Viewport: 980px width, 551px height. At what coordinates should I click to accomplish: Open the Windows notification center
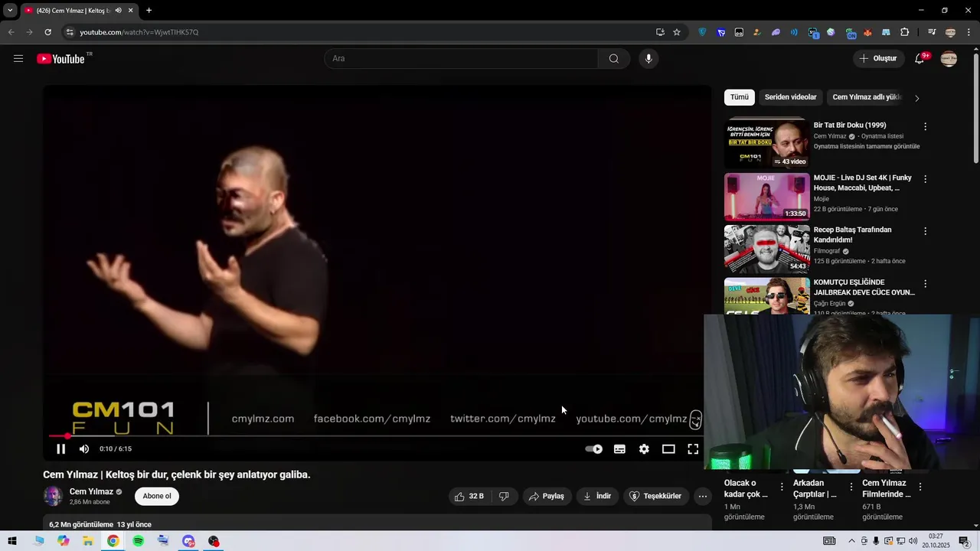point(964,541)
